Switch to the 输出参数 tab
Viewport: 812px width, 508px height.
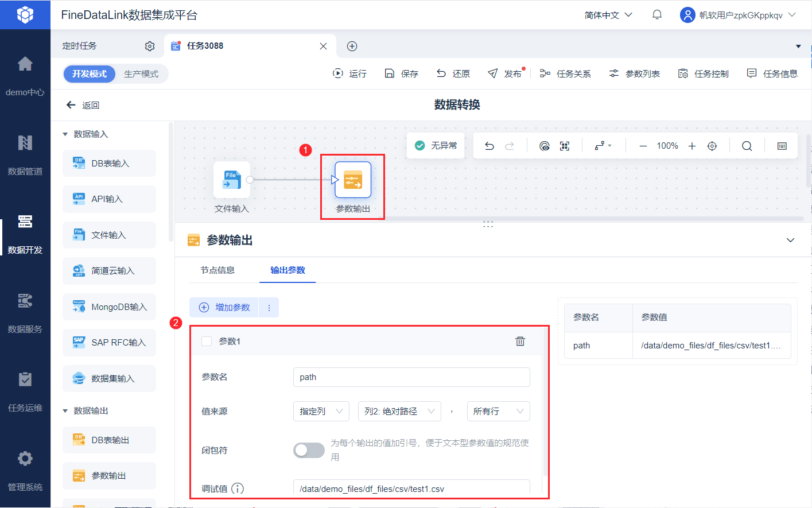(287, 270)
